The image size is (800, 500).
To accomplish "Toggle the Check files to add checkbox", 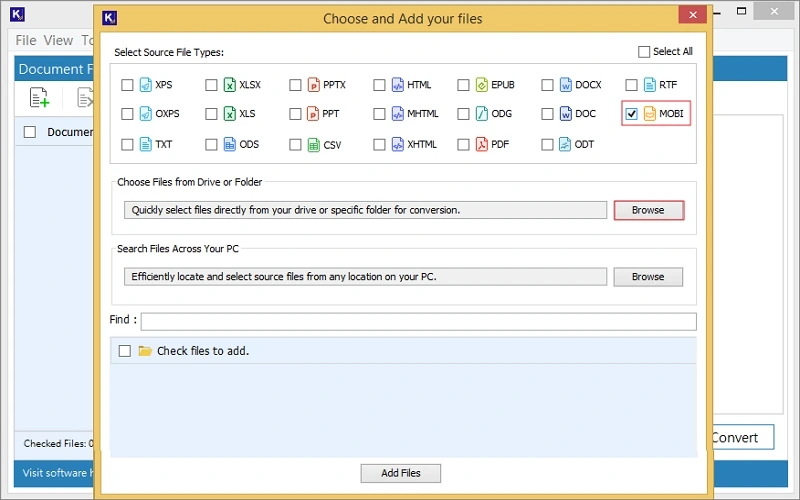I will tap(124, 351).
